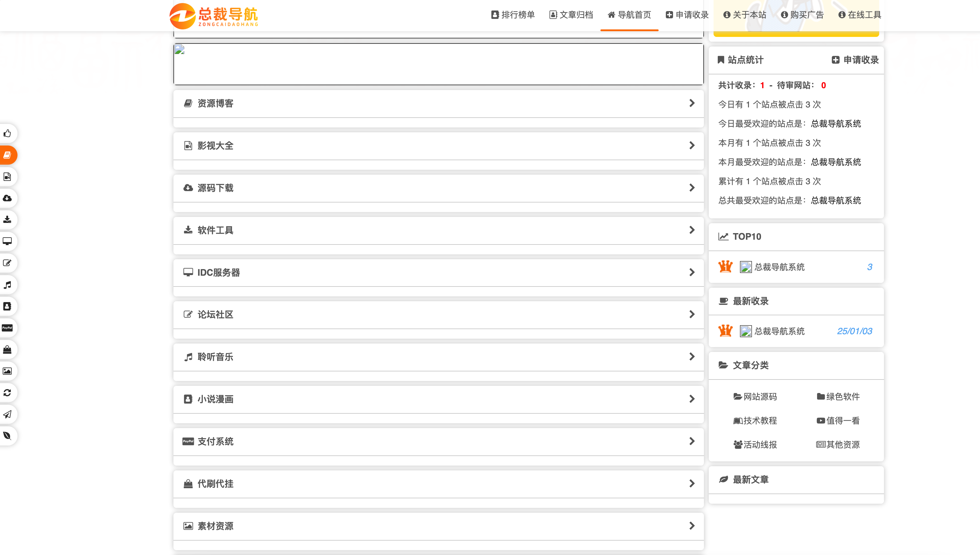
Task: Click the thumbs-up icon in left sidebar
Action: tap(7, 133)
